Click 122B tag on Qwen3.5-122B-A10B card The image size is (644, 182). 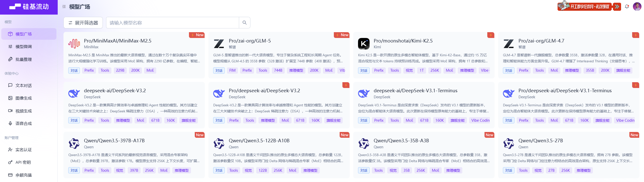(x=263, y=170)
